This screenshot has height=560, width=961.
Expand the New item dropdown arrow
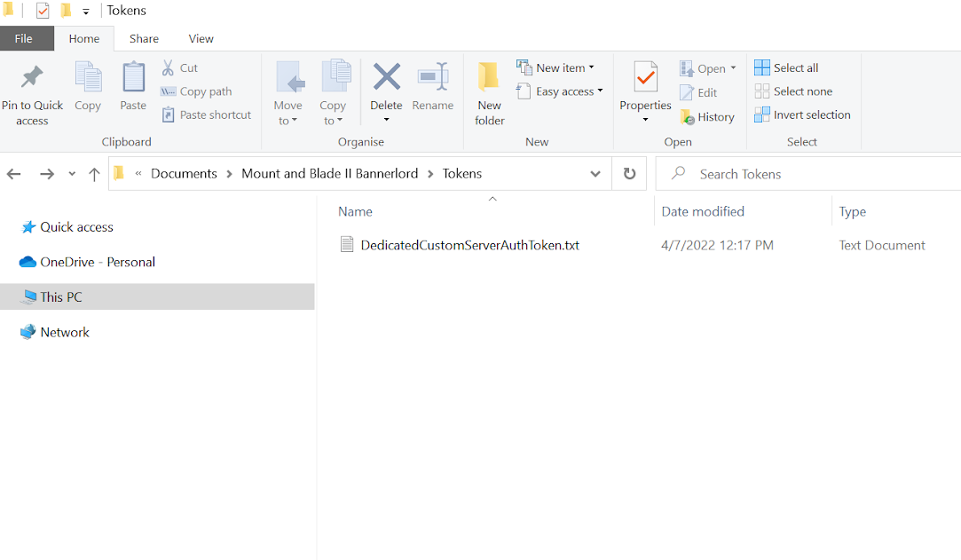(592, 67)
